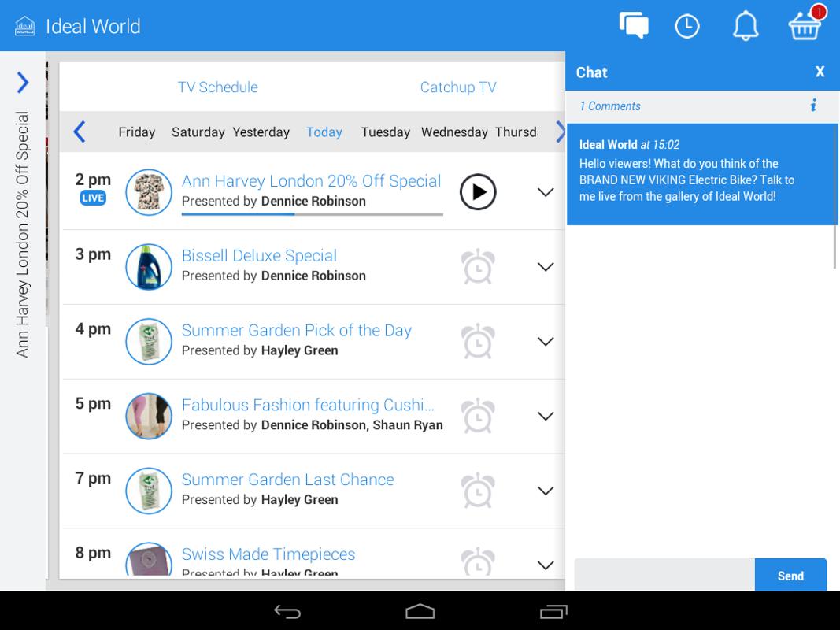The height and width of the screenshot is (630, 840).
Task: Expand details of Fabulous Fashion row
Action: (546, 416)
